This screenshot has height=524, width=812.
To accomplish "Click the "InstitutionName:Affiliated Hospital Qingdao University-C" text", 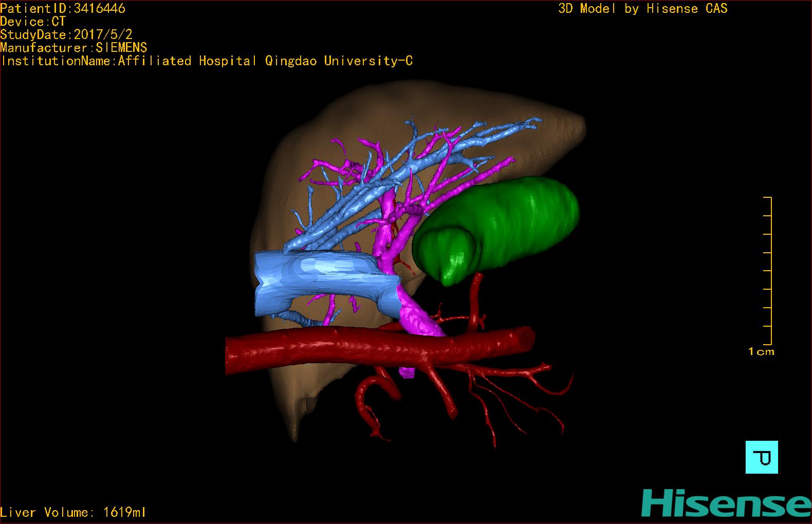I will click(207, 61).
